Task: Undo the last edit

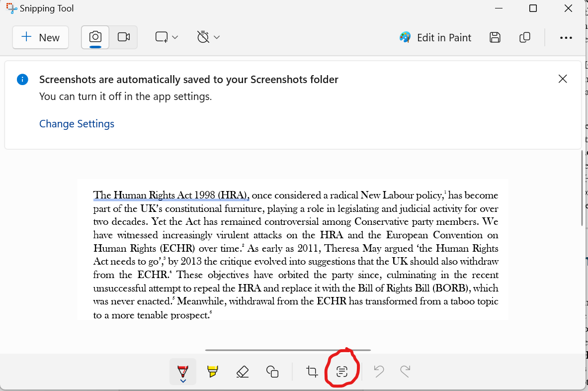Action: point(379,372)
